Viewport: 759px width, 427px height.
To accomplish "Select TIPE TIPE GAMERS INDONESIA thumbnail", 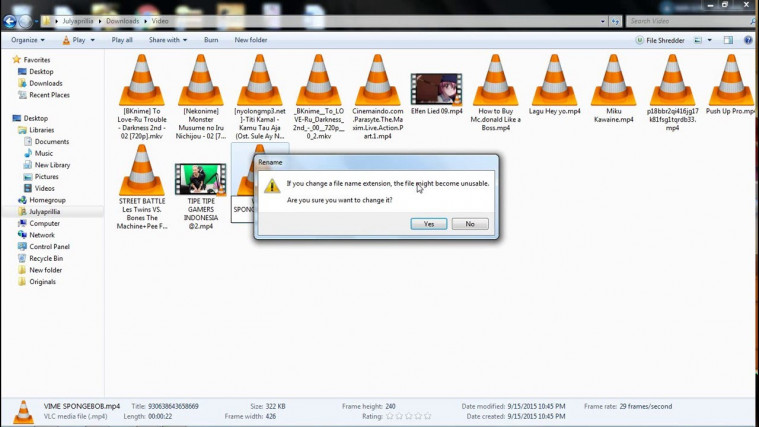I will click(201, 179).
